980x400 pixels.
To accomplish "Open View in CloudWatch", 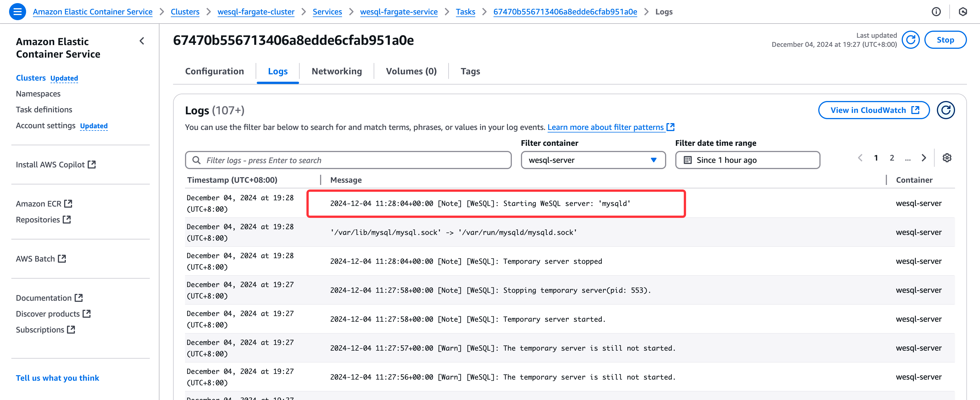I will [874, 110].
